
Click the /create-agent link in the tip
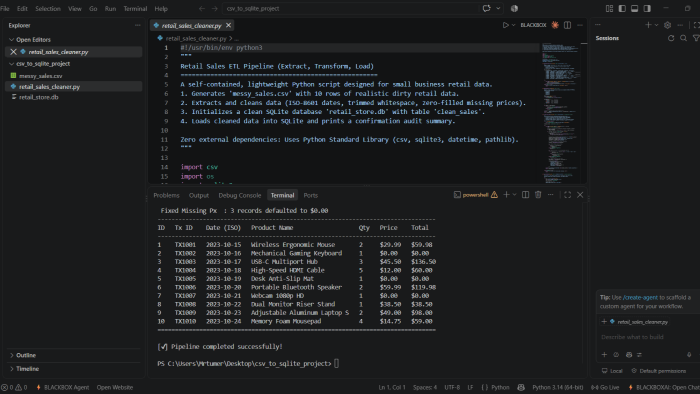coord(640,297)
